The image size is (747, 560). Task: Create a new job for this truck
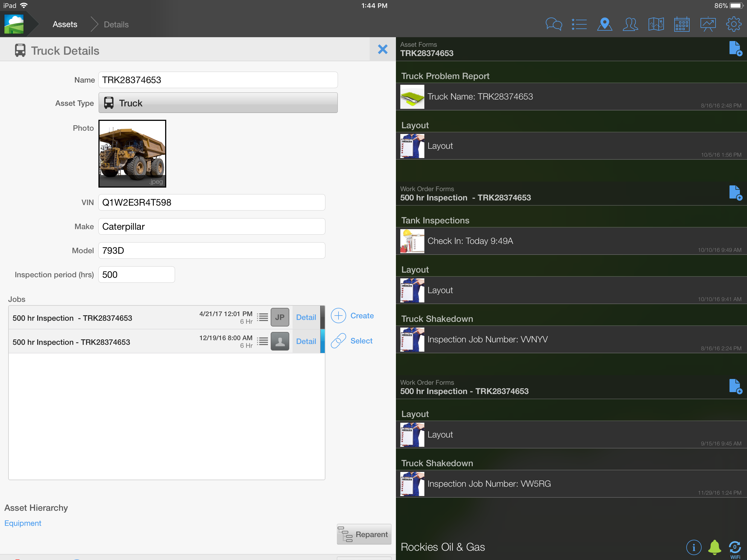[x=352, y=316]
